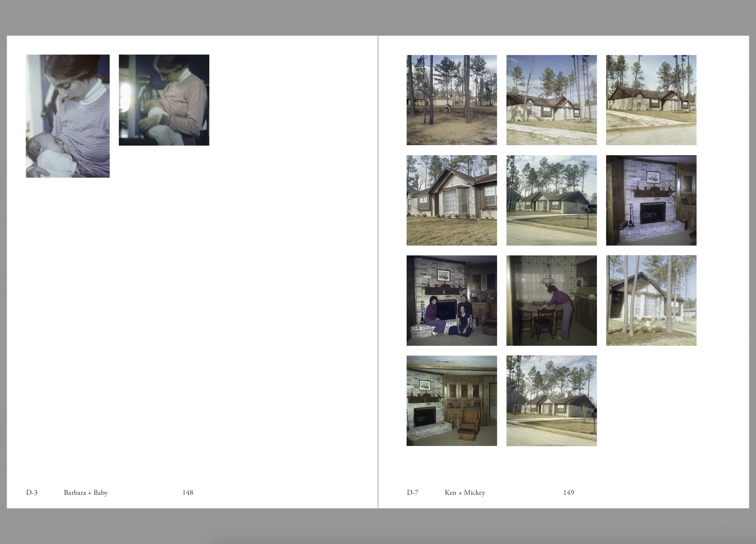Click close-up photo of Barbara nursing baby

pos(68,116)
